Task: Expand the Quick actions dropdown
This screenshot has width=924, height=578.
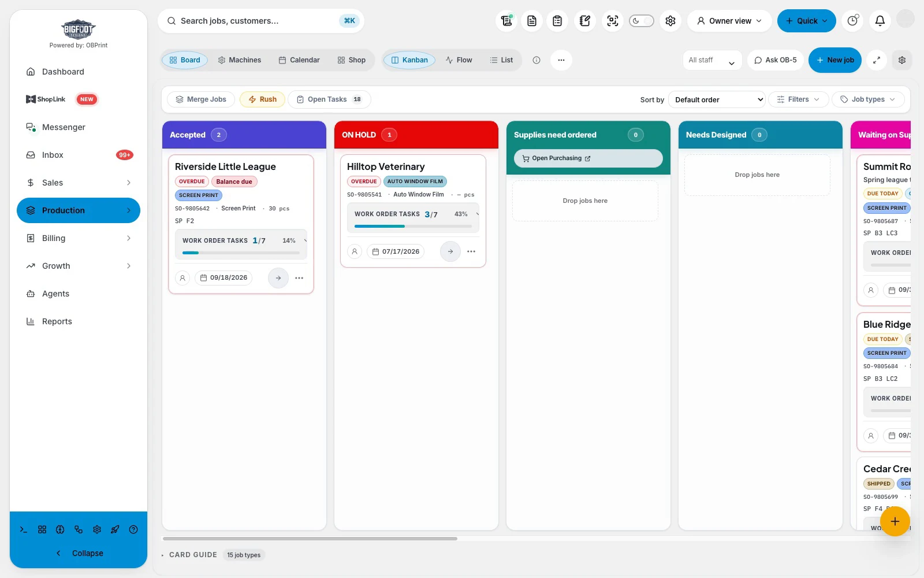Action: point(807,21)
